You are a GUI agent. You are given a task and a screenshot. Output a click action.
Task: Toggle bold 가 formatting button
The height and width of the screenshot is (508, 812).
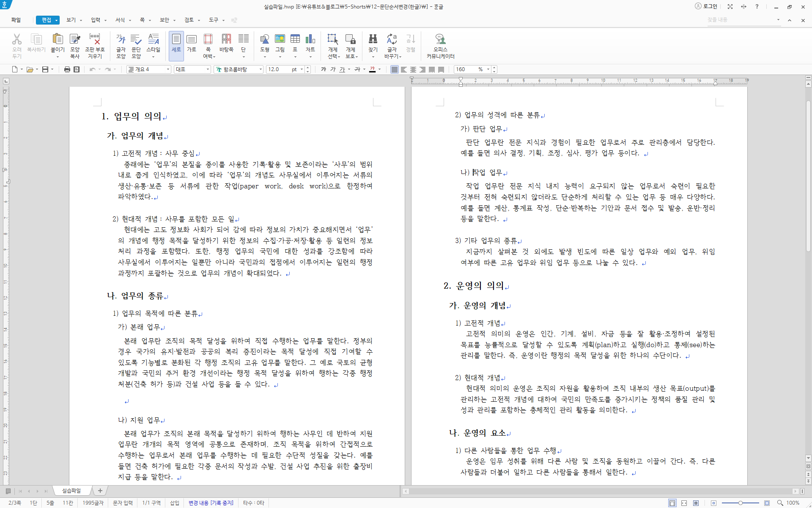coord(324,69)
